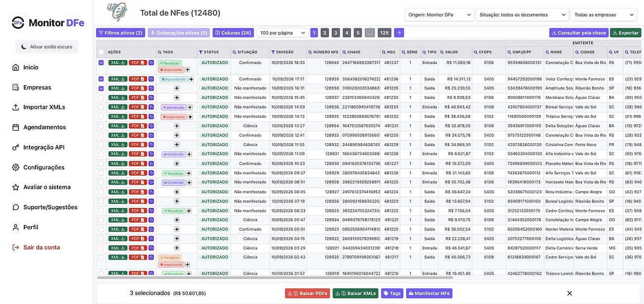Open Inicio in the sidebar
The width and height of the screenshot is (644, 304).
pos(31,67)
